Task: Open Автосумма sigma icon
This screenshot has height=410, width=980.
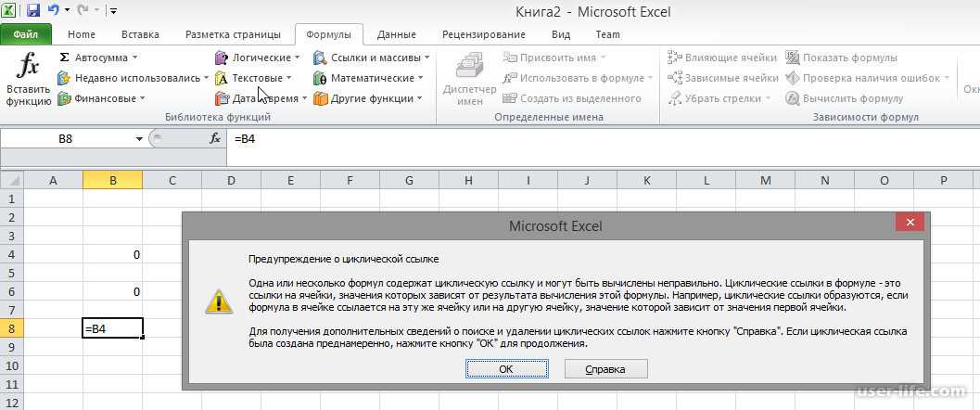Action: [x=64, y=58]
